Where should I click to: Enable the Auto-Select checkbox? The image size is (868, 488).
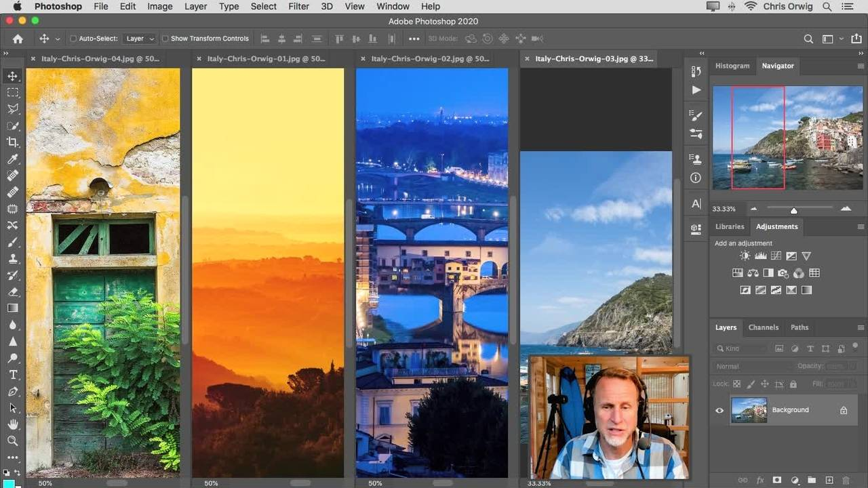tap(73, 39)
